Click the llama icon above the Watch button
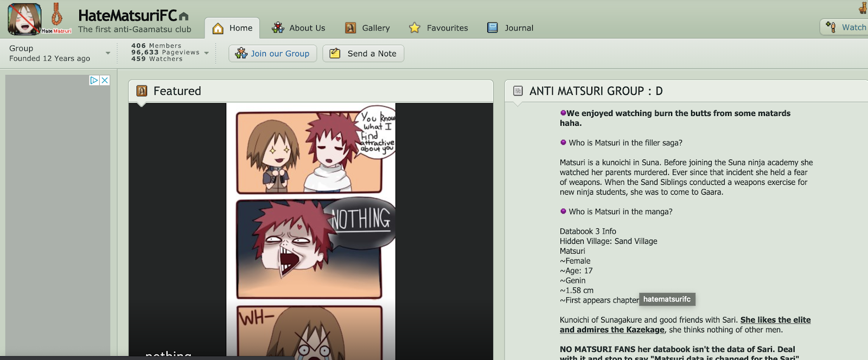 coord(863,8)
